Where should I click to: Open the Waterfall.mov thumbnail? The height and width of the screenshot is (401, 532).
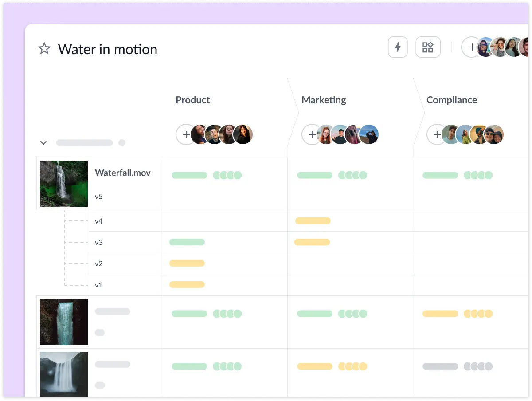pos(64,184)
